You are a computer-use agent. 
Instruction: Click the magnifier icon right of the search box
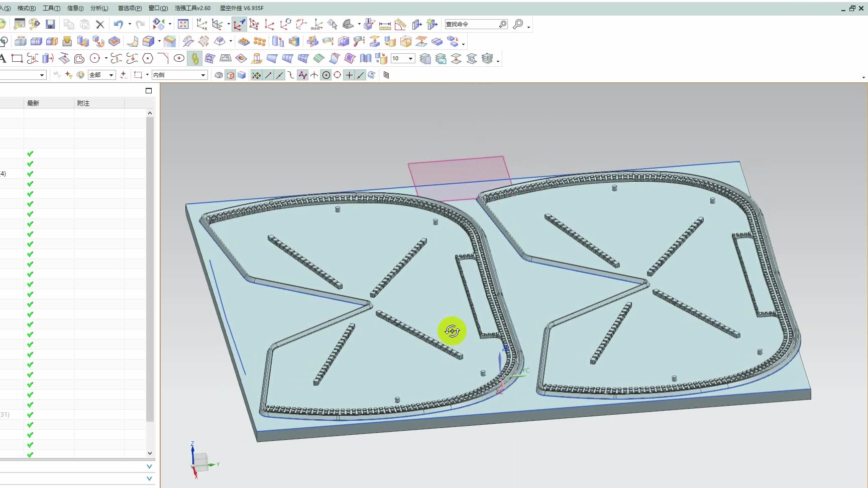[x=518, y=24]
